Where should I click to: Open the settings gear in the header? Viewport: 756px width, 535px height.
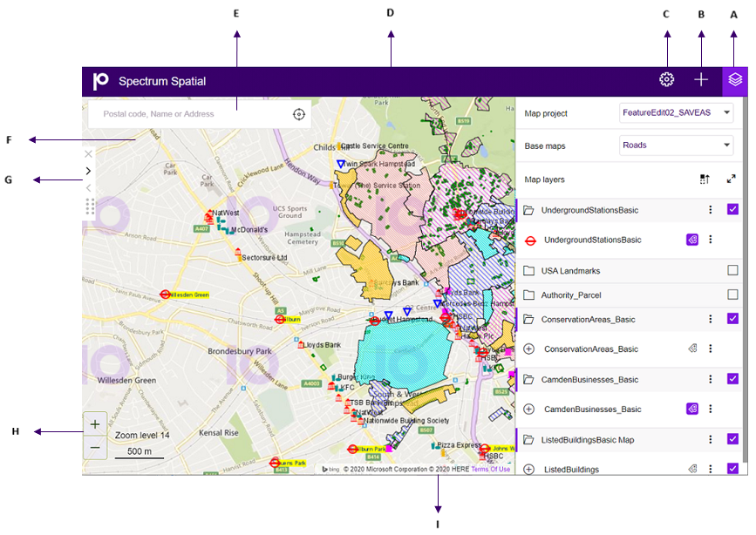[666, 79]
